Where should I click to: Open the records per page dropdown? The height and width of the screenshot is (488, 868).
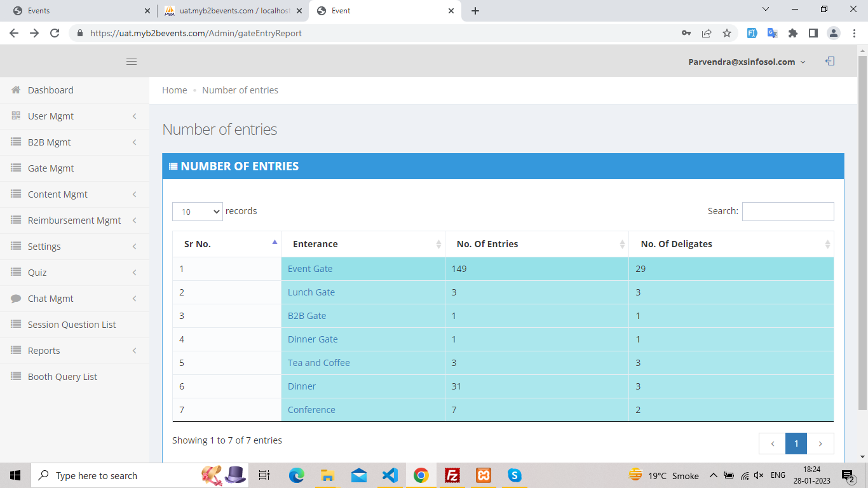click(x=197, y=212)
